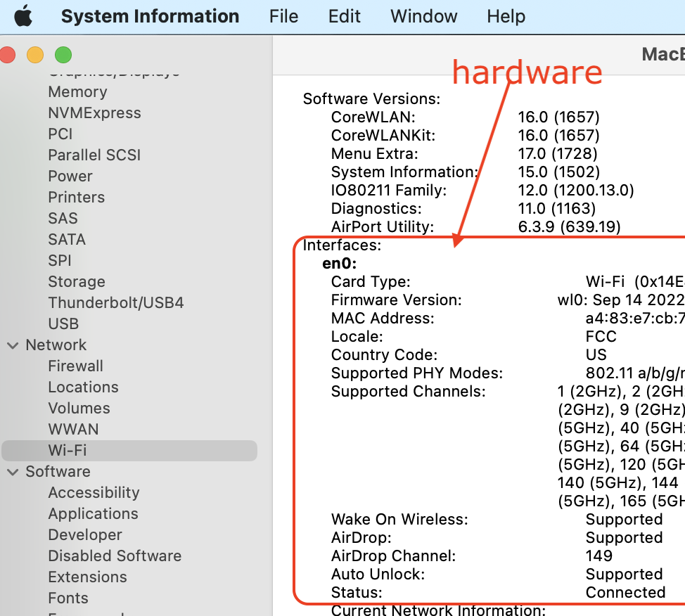Select USB in the sidebar
685x616 pixels.
[63, 323]
